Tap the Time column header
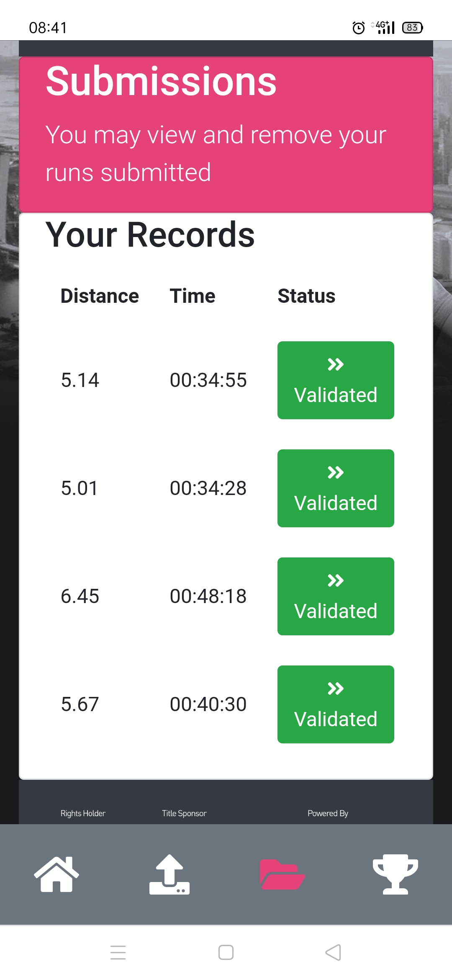 [193, 296]
